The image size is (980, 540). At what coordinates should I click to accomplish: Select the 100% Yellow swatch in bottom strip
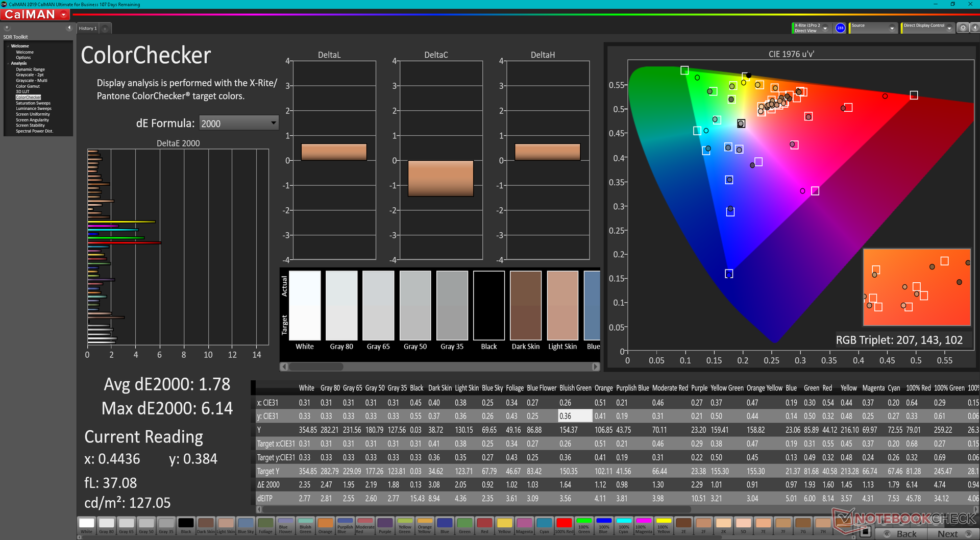coord(664,525)
